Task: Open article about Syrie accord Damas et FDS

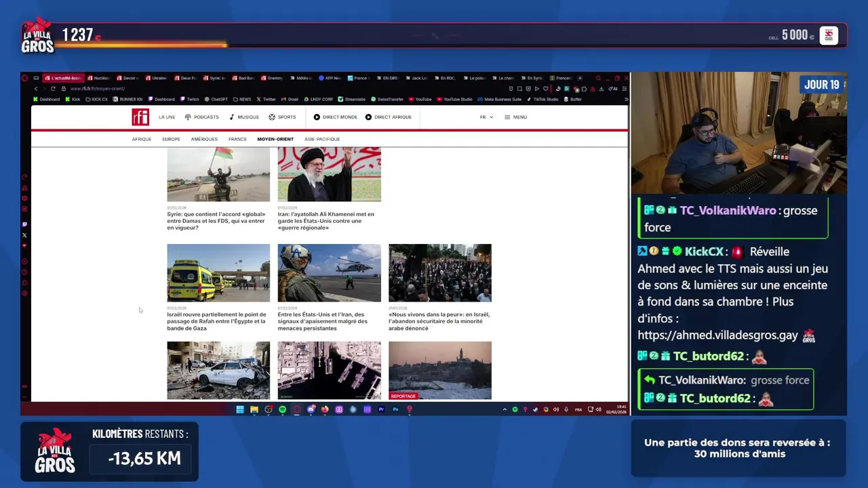Action: click(216, 221)
